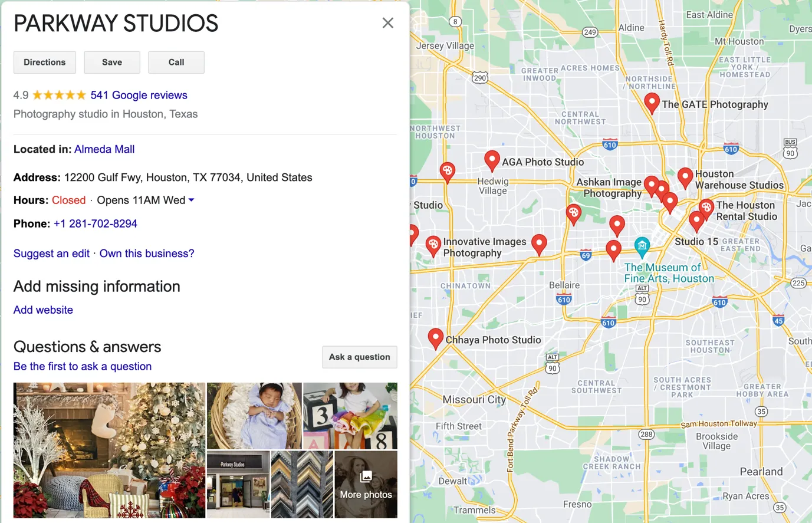
Task: Click the phone number link
Action: pyautogui.click(x=96, y=224)
